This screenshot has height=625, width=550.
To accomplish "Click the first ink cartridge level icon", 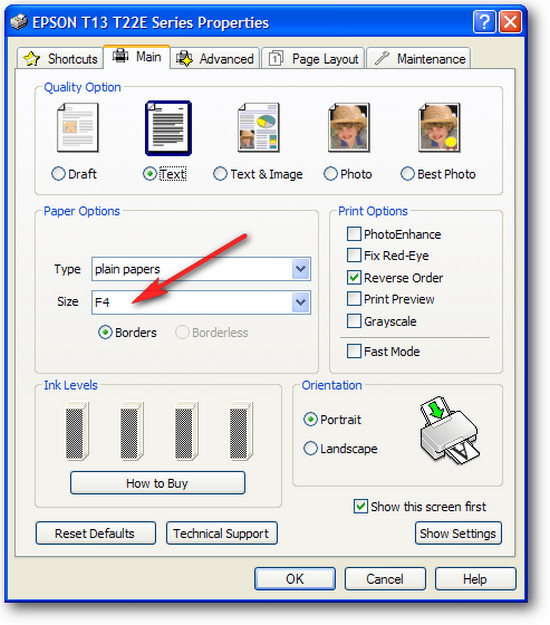I will (x=77, y=431).
